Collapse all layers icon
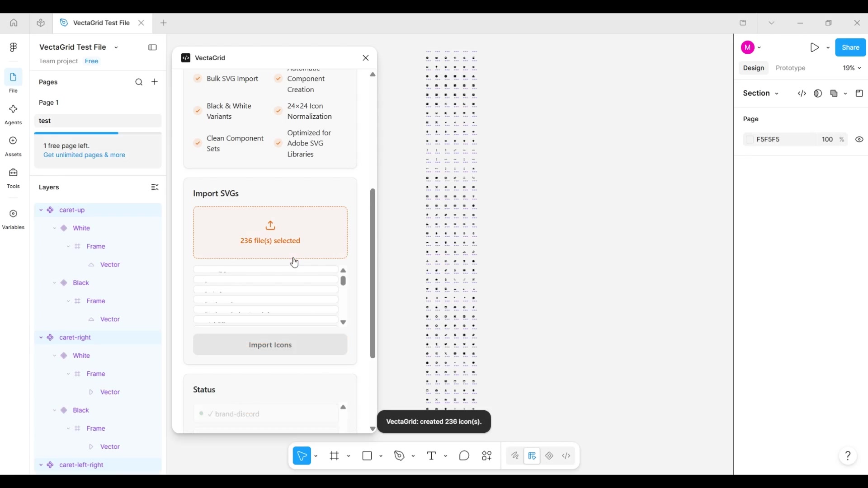Viewport: 868px width, 488px height. 155,187
